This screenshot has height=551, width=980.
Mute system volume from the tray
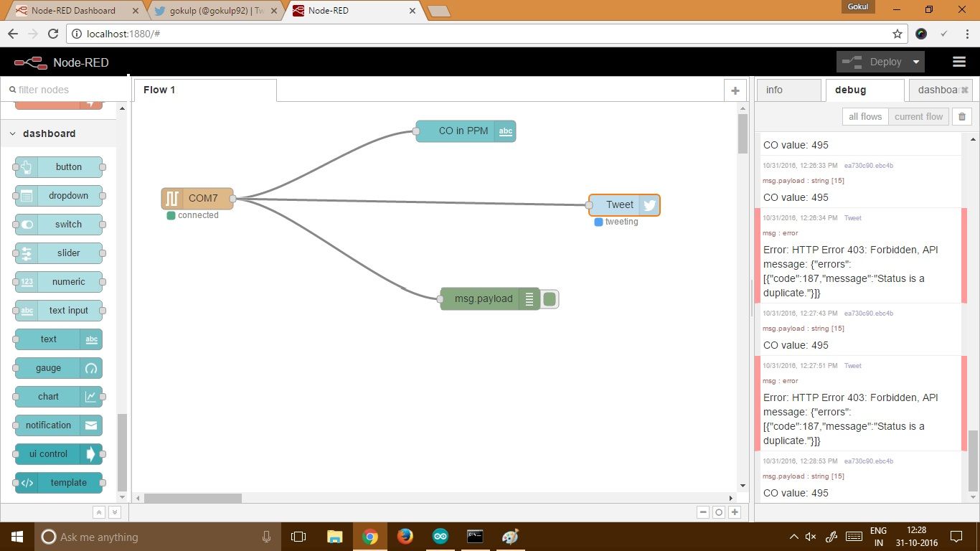pos(811,536)
